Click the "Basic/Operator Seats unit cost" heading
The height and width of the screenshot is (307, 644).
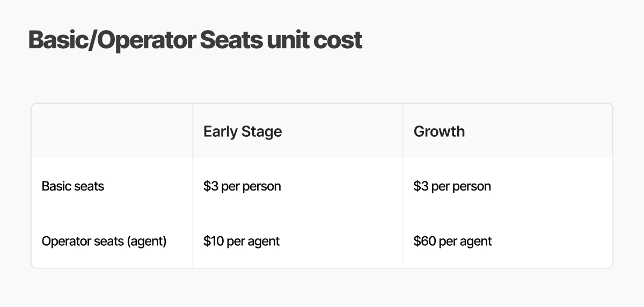[x=195, y=40]
